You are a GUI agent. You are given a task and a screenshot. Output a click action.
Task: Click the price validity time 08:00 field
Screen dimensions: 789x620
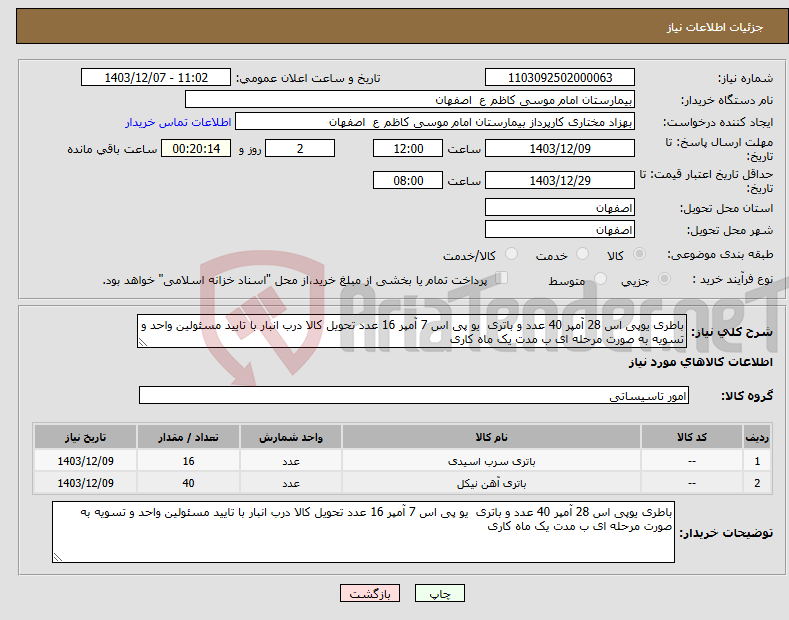click(x=408, y=180)
